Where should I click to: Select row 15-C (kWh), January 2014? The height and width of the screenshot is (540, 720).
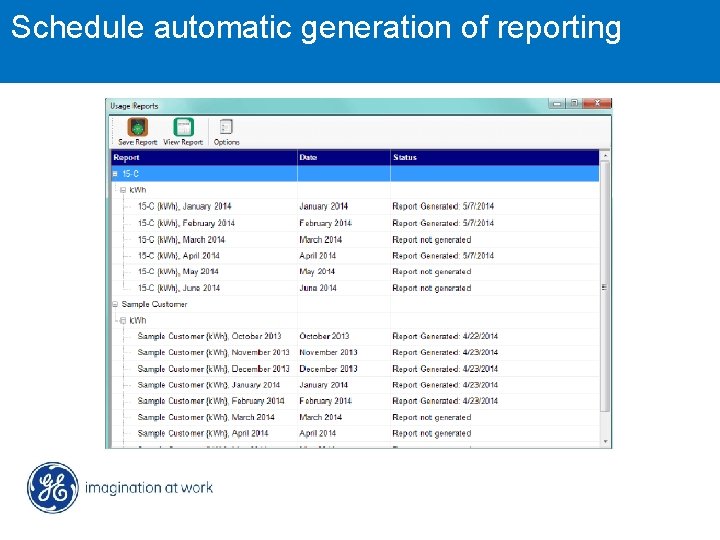[x=355, y=207]
